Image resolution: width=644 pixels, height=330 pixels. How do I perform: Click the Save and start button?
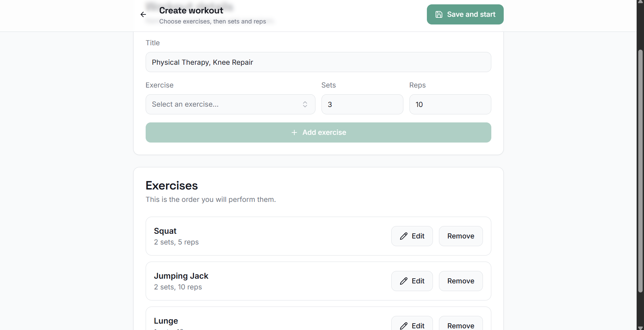click(x=465, y=14)
